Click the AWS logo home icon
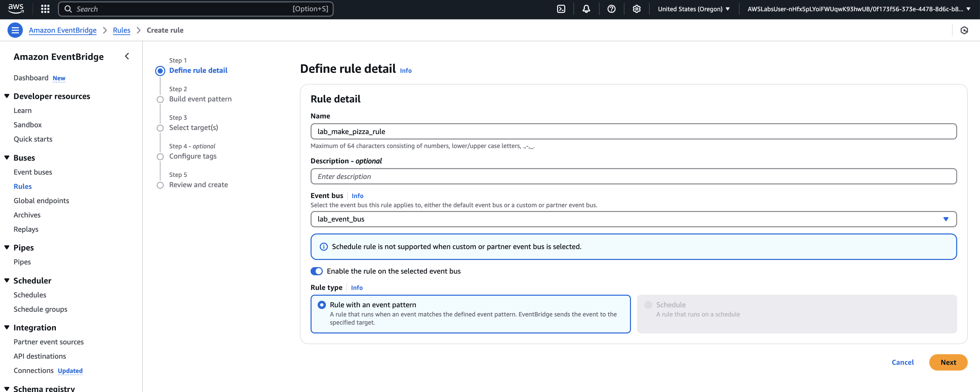The image size is (980, 392). tap(16, 9)
